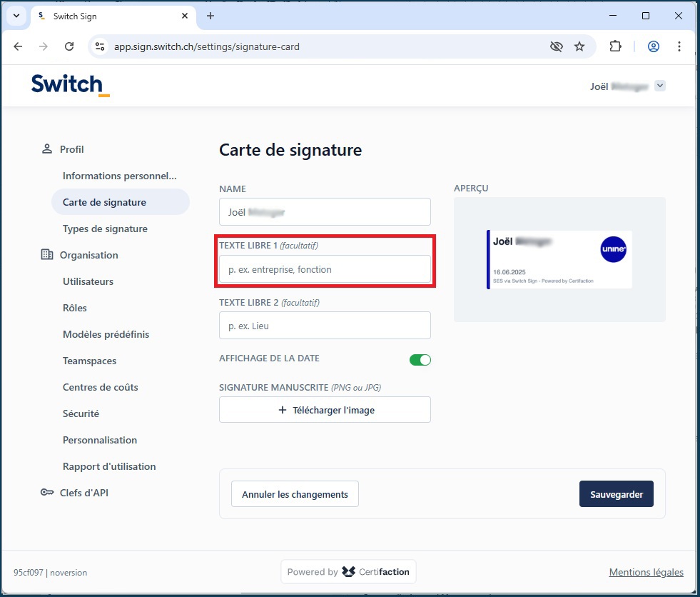
Task: Click the Switch logo in header
Action: 70,84
